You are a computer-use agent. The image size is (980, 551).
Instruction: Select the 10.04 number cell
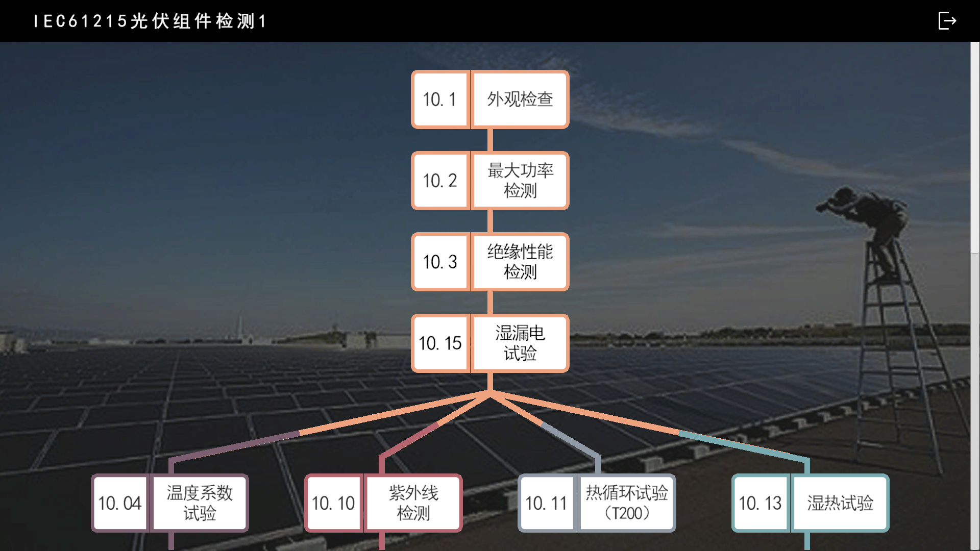[120, 503]
